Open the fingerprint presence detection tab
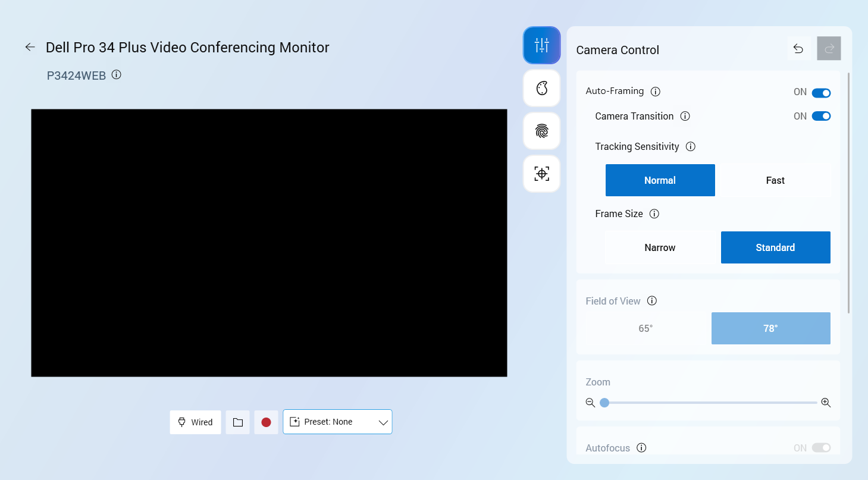 point(541,131)
